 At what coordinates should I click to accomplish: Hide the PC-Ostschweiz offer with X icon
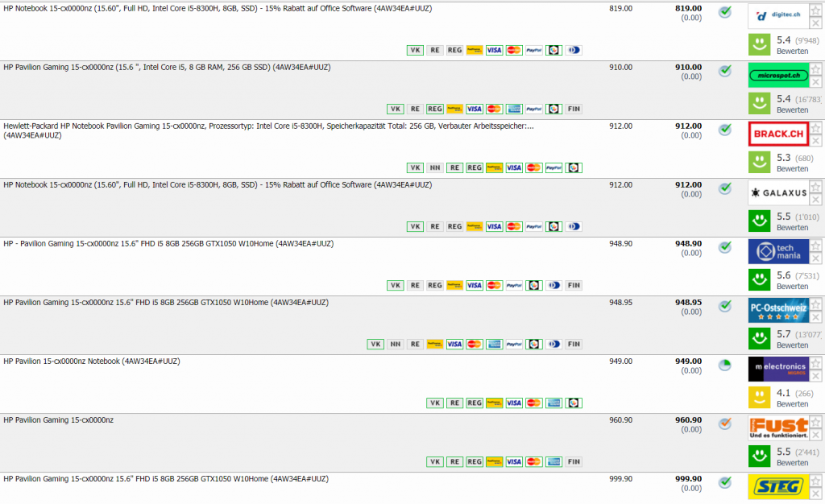click(815, 317)
